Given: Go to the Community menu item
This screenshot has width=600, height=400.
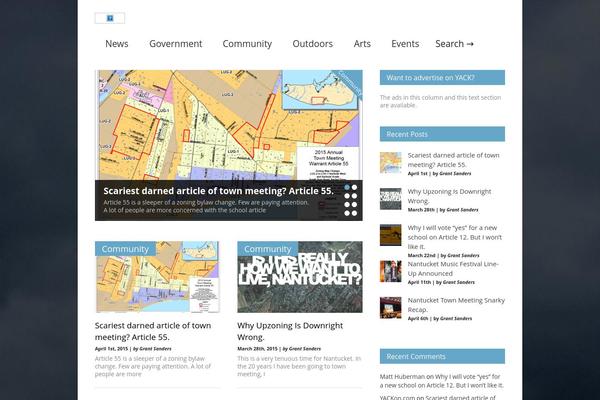Looking at the screenshot, I should coord(247,44).
